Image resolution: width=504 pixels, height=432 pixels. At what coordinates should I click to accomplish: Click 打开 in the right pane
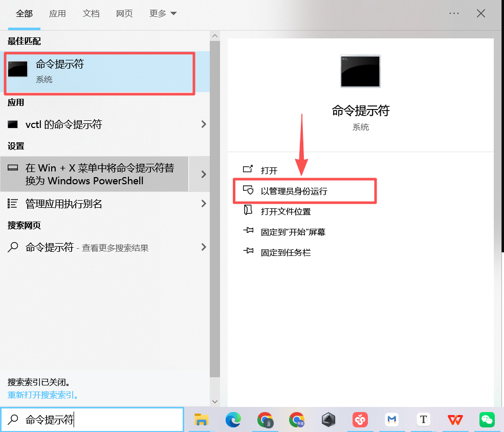[269, 170]
